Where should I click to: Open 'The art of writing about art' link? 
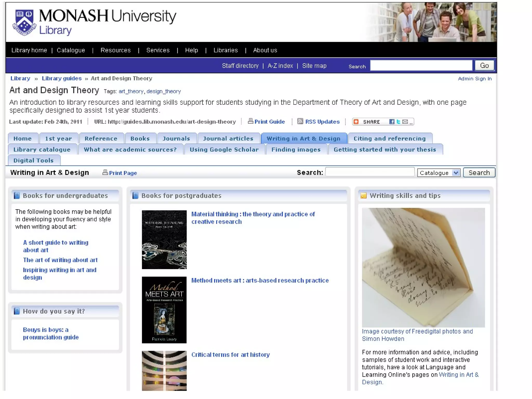point(60,260)
